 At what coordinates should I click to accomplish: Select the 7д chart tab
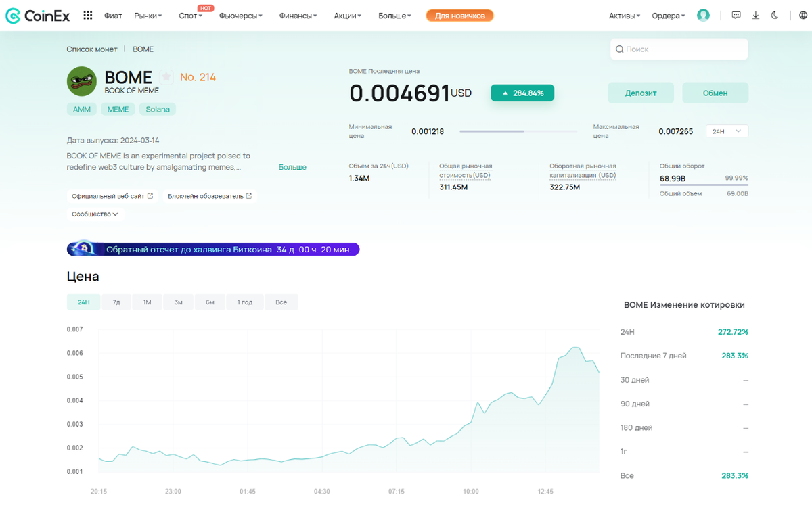point(116,302)
